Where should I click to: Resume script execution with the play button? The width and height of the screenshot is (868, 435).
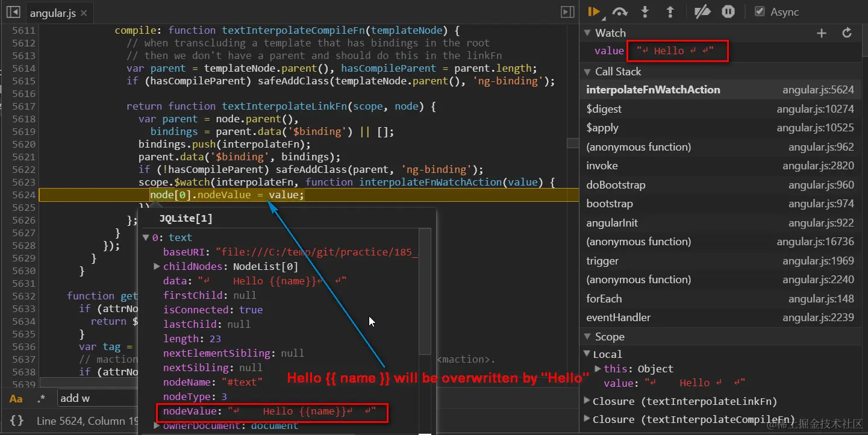click(x=594, y=11)
